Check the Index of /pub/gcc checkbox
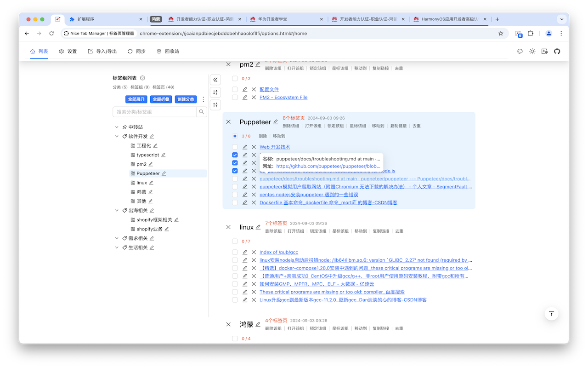The image size is (588, 368). coord(235,253)
